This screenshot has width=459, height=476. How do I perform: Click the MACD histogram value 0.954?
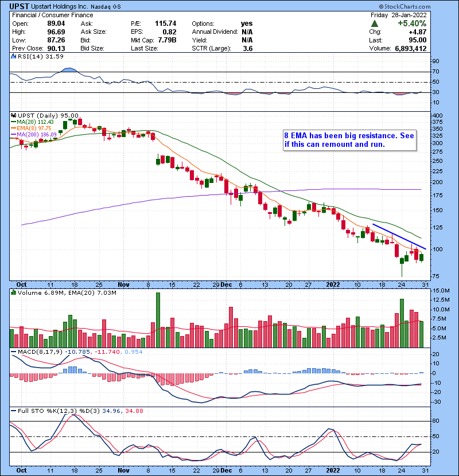pos(134,352)
